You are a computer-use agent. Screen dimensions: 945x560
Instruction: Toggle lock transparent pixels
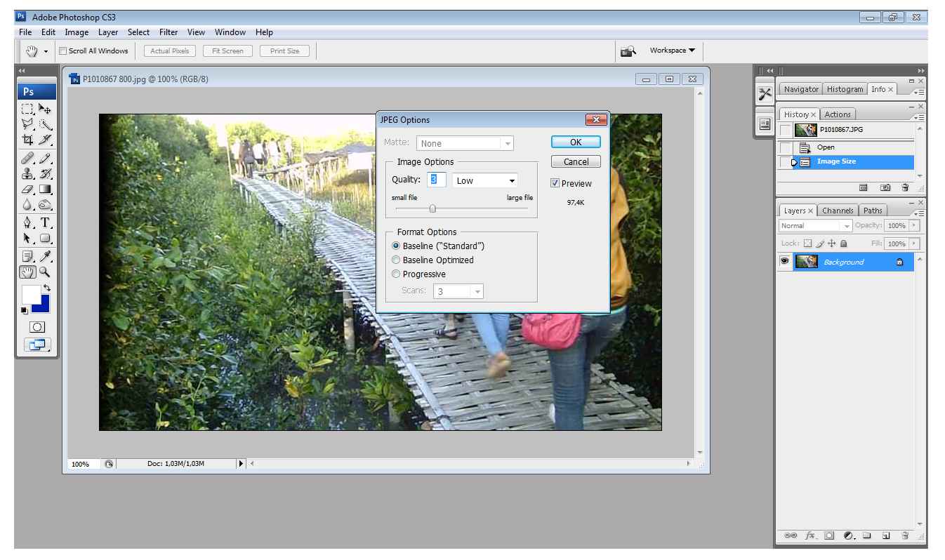pyautogui.click(x=806, y=244)
